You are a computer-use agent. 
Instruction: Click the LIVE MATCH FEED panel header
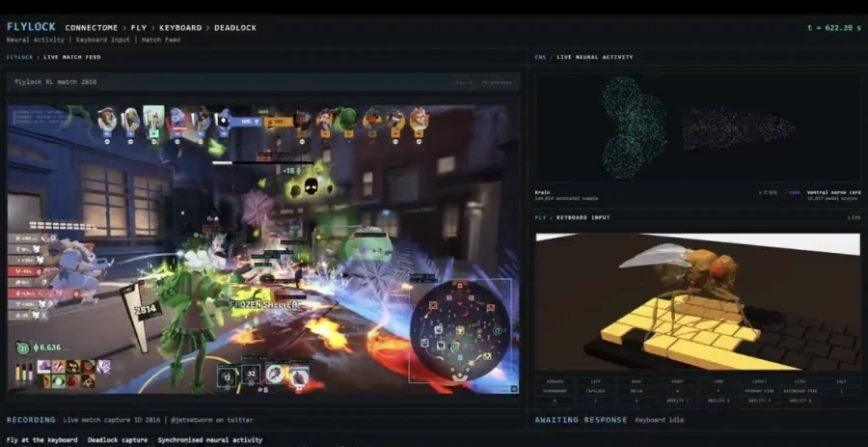72,57
